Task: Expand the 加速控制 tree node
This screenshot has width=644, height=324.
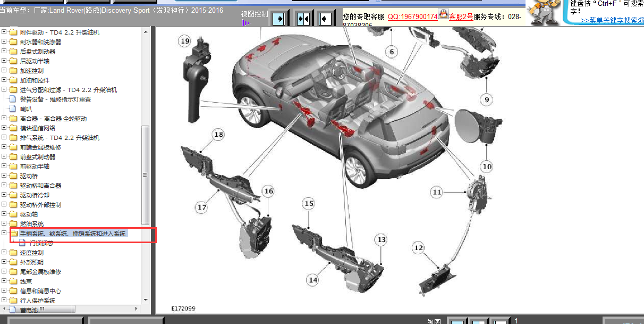Action: coord(4,71)
